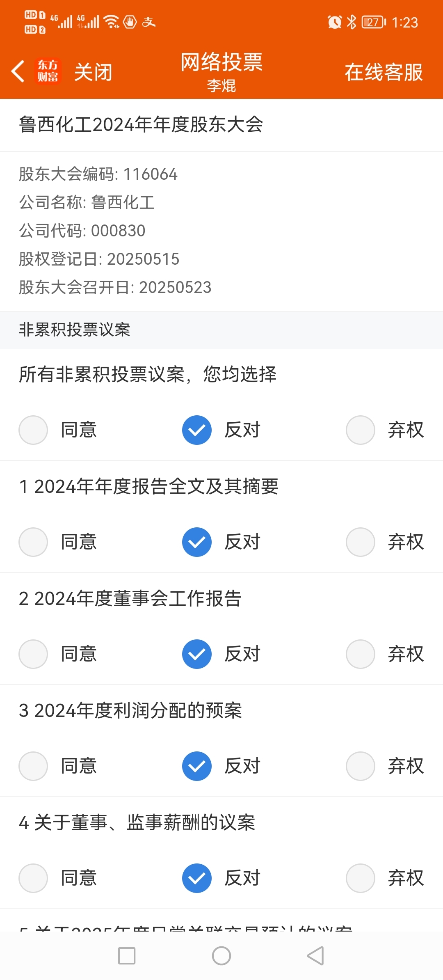Tap the 东方财富 logo icon
The width and height of the screenshot is (443, 980).
point(48,71)
